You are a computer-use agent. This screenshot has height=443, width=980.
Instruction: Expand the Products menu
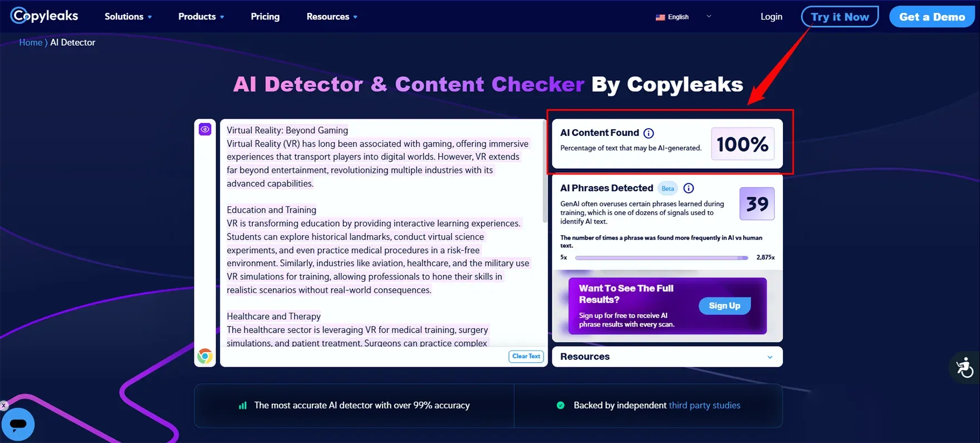click(x=201, y=17)
